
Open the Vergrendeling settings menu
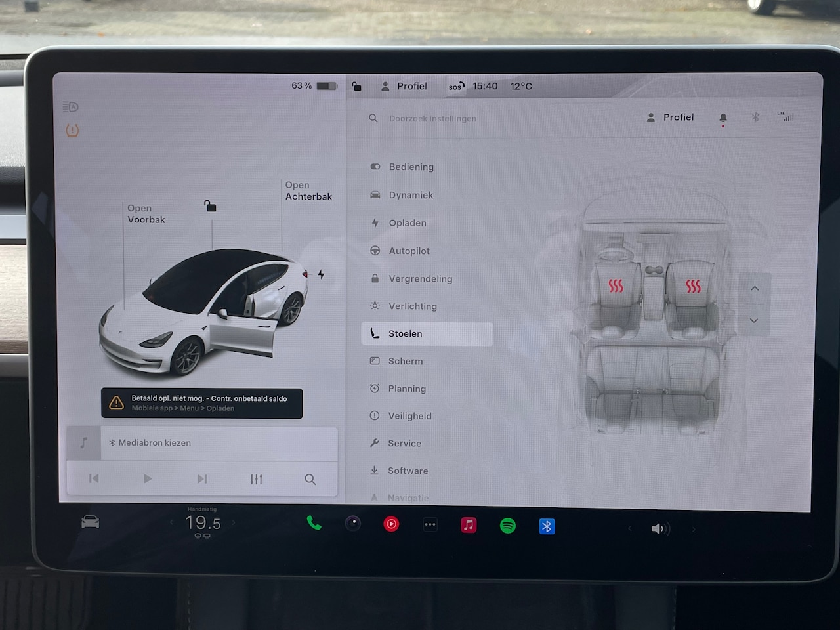pos(420,278)
